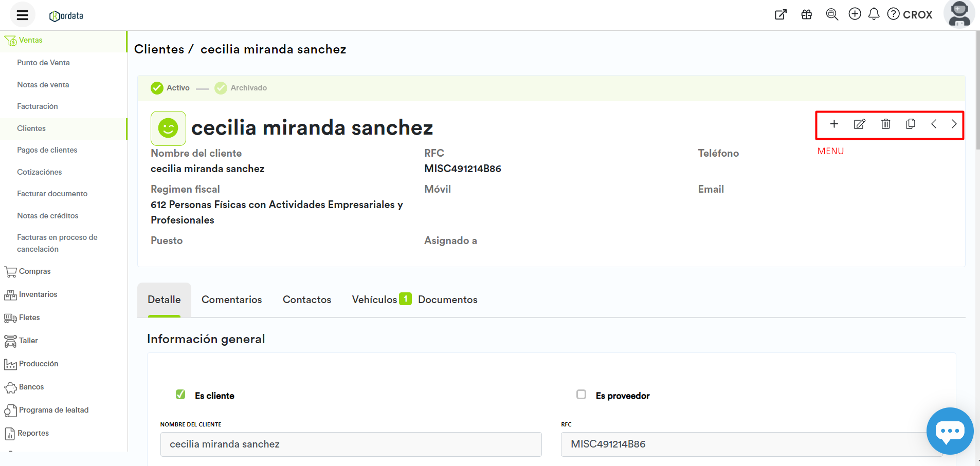Click the edit pencil icon for this client
980x466 pixels.
pyautogui.click(x=859, y=124)
